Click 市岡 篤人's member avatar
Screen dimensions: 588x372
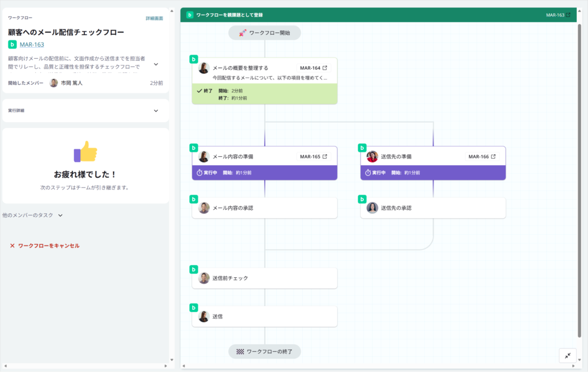click(x=54, y=83)
